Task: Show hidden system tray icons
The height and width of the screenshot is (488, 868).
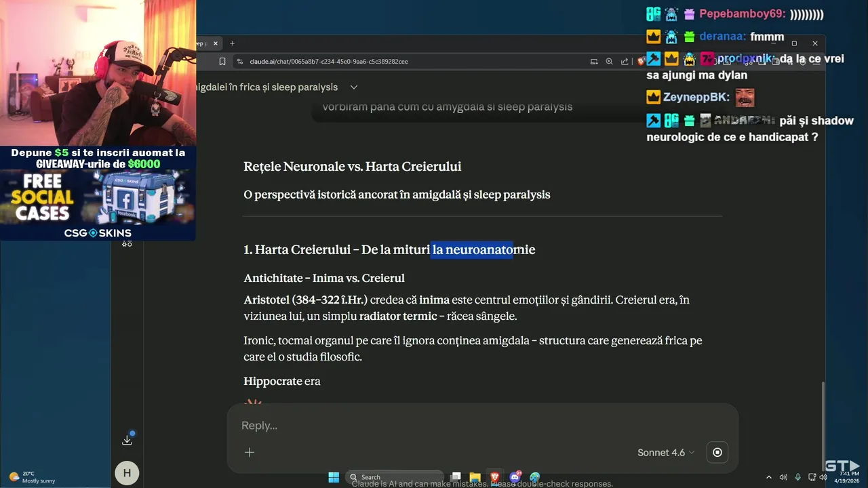Action: (769, 477)
